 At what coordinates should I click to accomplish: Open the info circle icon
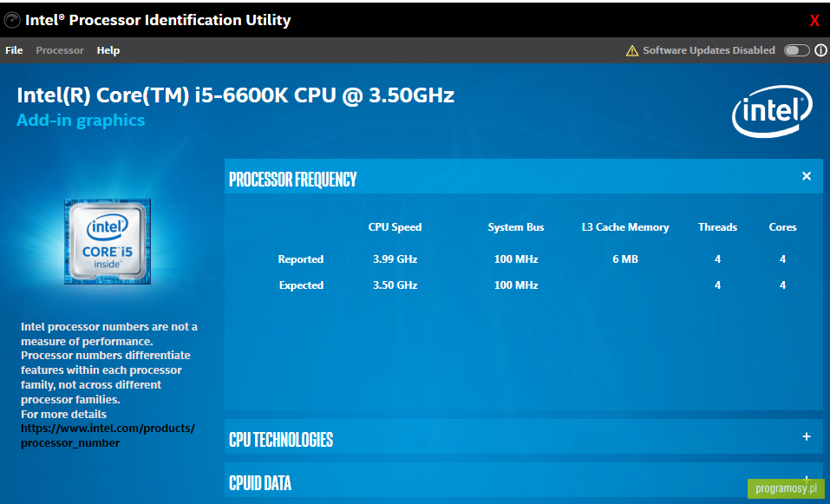[821, 49]
